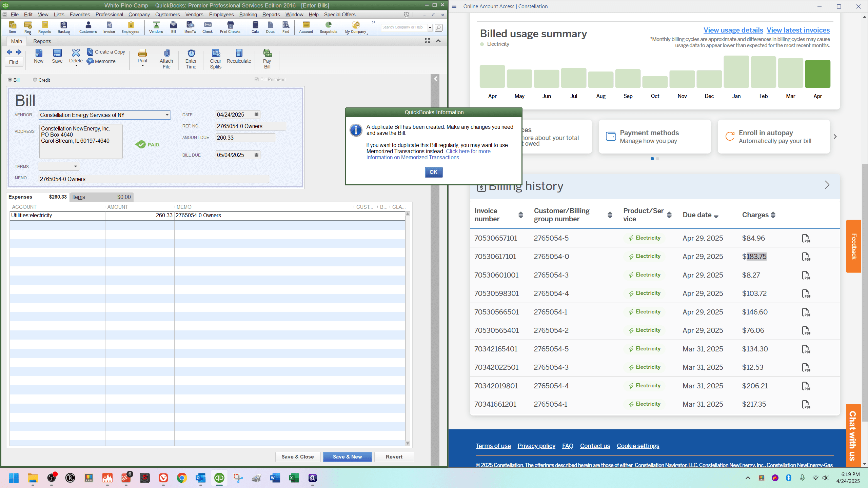Open the DATE calendar picker icon
The image size is (868, 488).
(256, 115)
